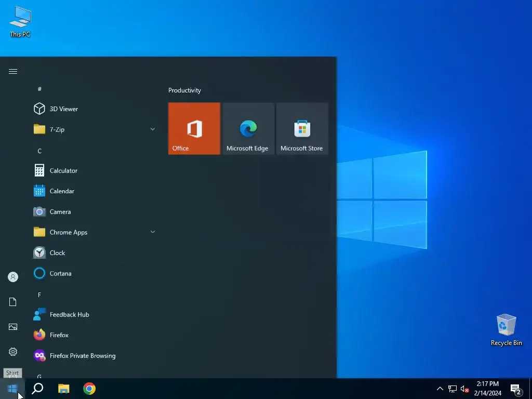Click the Start button on taskbar
Image resolution: width=532 pixels, height=399 pixels.
pos(12,389)
